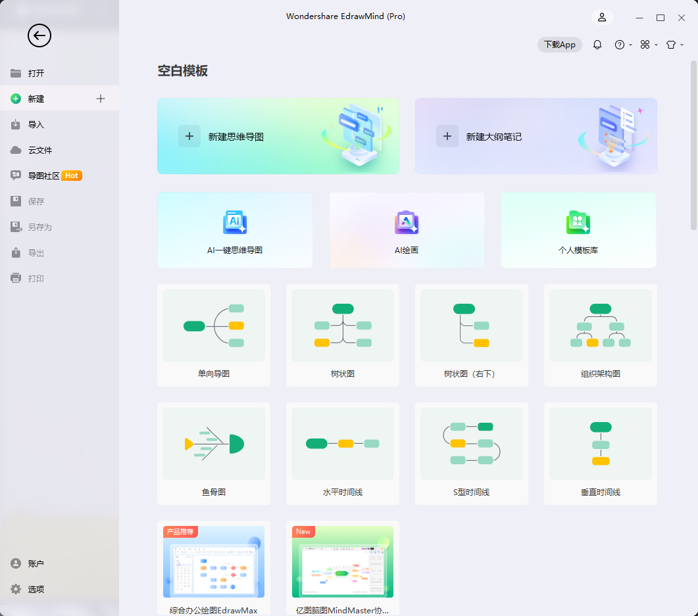The width and height of the screenshot is (698, 616).
Task: Select 导出 export in sidebar
Action: click(59, 253)
